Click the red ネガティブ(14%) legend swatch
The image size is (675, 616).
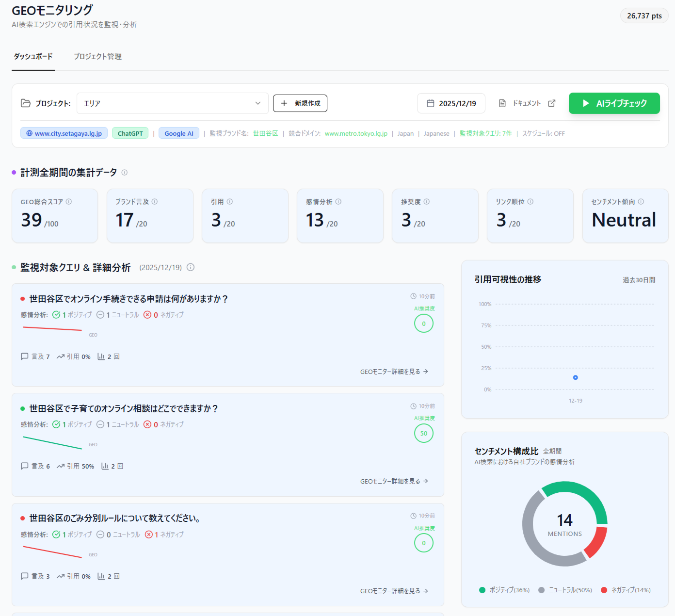pyautogui.click(x=604, y=590)
